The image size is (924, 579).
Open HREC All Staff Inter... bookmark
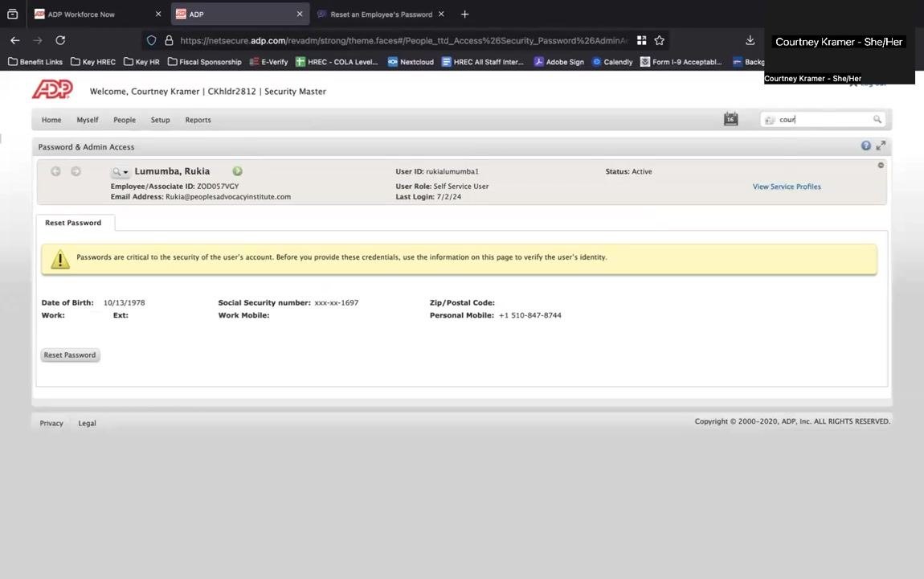click(x=483, y=62)
